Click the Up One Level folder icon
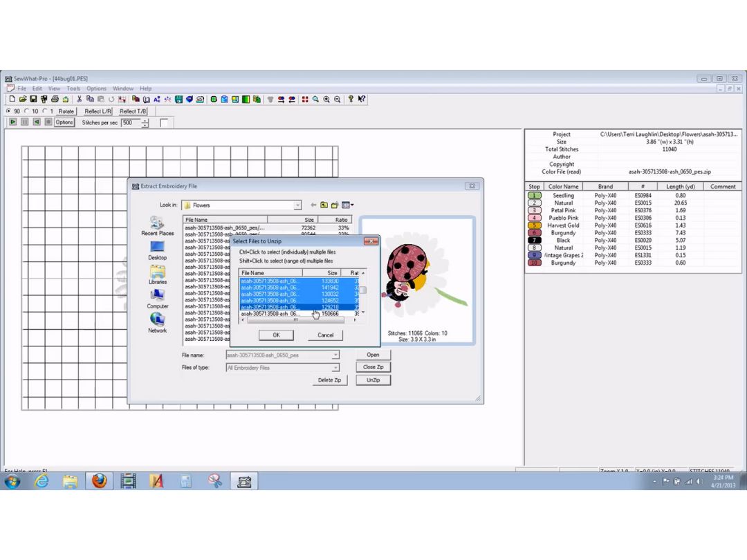The image size is (747, 560). pos(324,205)
